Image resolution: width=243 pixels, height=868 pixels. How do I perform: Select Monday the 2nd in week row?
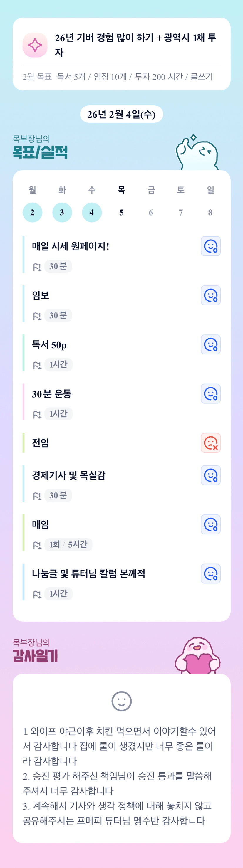coord(32,212)
